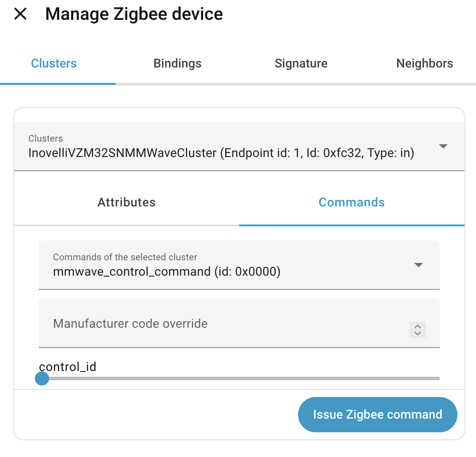
Task: Show the Neighbors tab
Action: (x=424, y=64)
